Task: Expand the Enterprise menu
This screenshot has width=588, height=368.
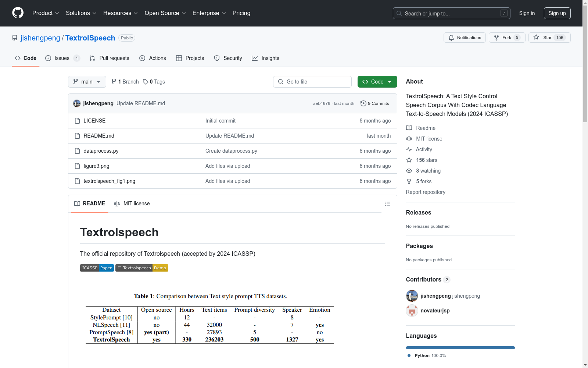Action: click(209, 13)
